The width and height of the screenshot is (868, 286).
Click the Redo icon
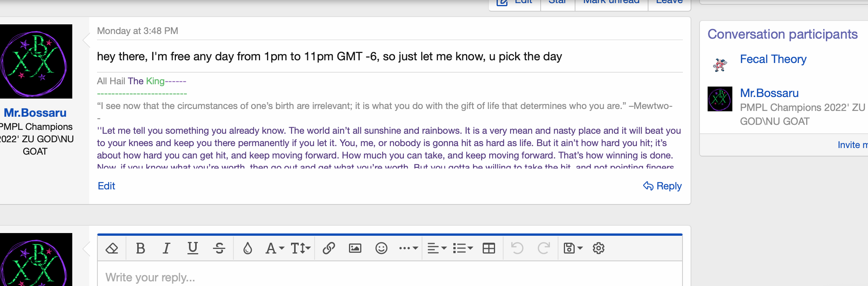click(544, 248)
